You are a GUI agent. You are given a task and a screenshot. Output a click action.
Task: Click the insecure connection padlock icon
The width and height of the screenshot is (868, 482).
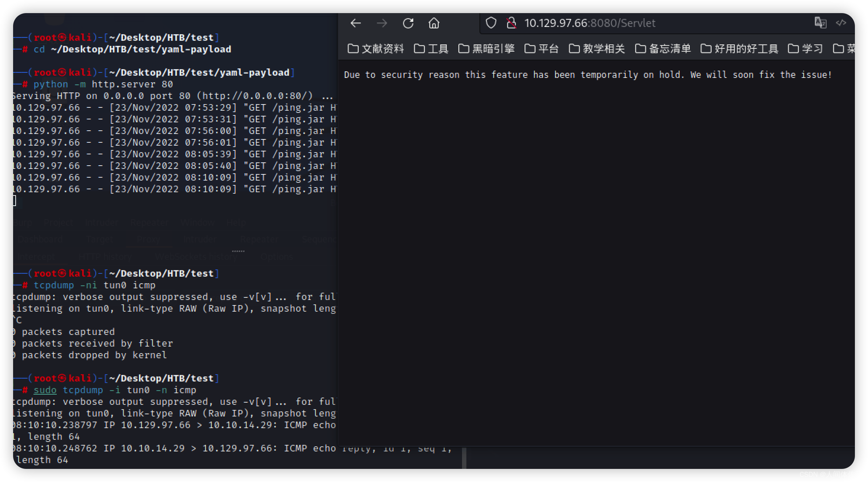511,23
